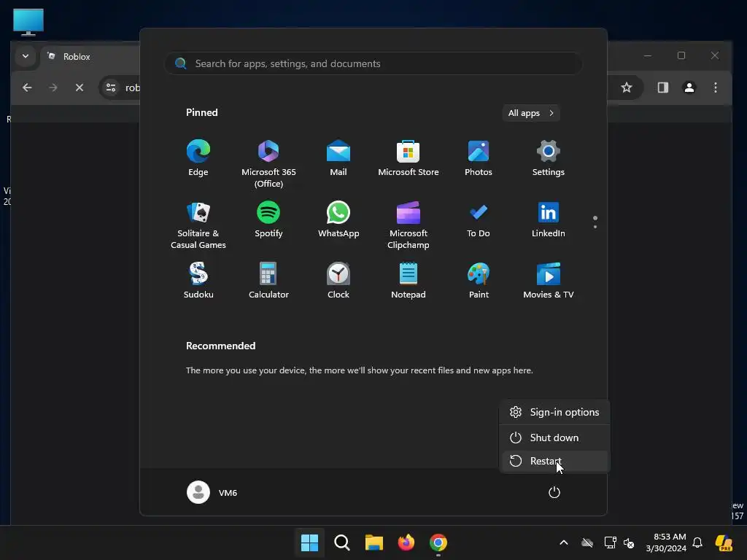The image size is (747, 560).
Task: Choose Shut down in power menu
Action: 554,437
